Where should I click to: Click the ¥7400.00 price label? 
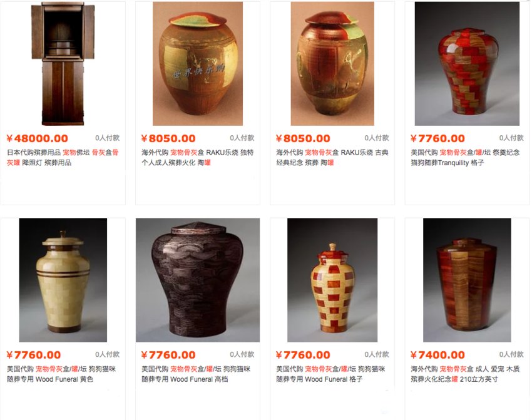point(437,355)
